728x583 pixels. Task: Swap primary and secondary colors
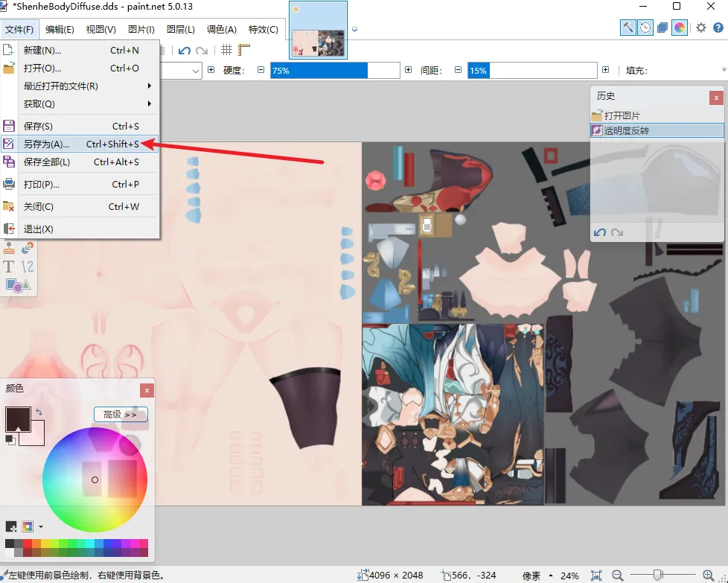tap(39, 412)
